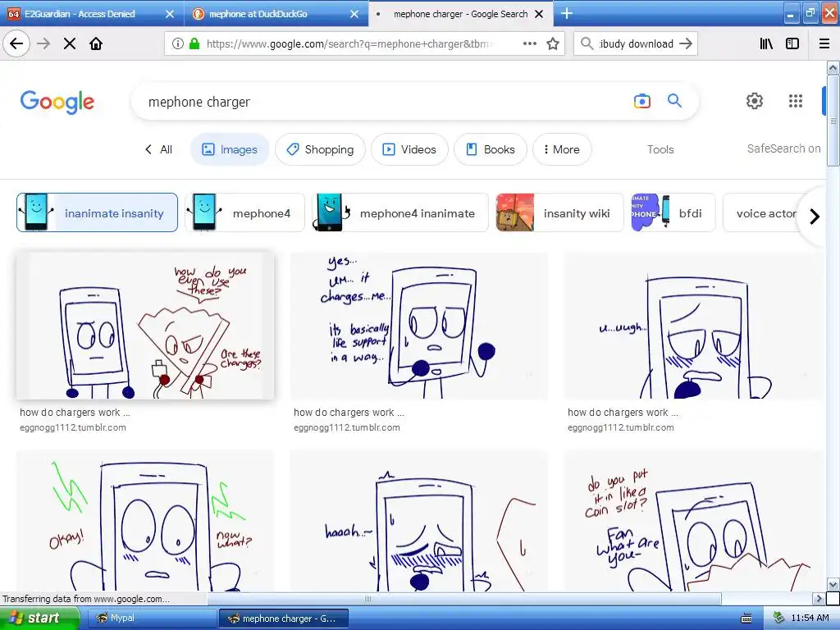Click the browser forward arrow
The width and height of the screenshot is (840, 630).
(43, 43)
